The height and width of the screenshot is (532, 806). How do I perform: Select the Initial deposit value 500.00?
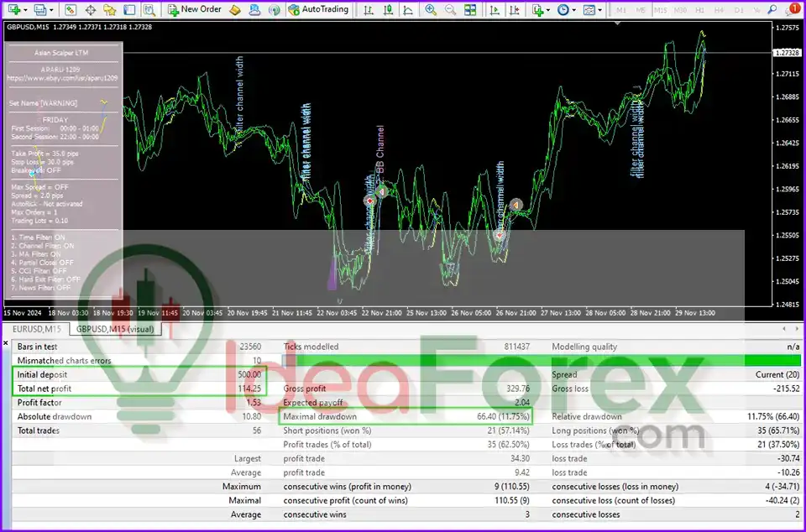[x=249, y=375]
